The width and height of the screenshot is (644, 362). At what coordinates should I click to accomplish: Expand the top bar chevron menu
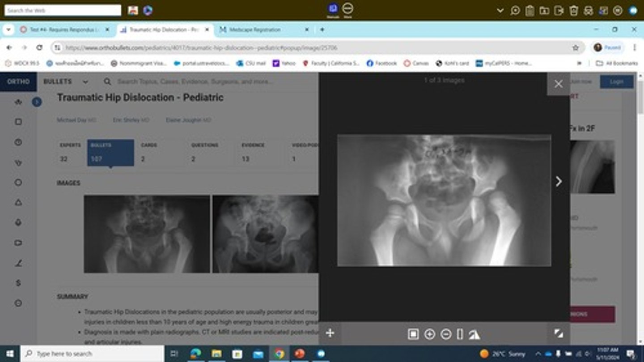coord(500,10)
